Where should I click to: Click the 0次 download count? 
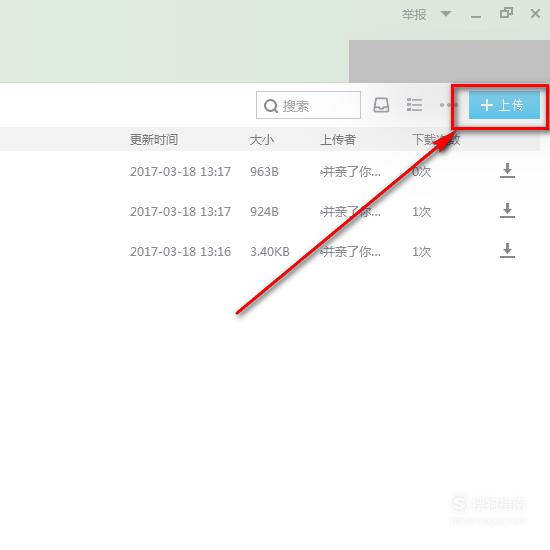coord(421,172)
